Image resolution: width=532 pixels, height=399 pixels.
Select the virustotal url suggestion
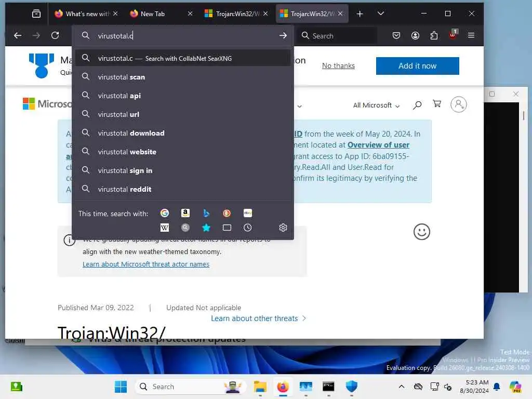(x=183, y=114)
